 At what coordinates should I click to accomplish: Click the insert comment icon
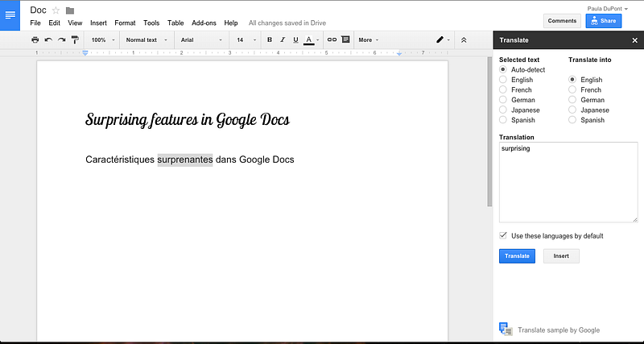(345, 39)
